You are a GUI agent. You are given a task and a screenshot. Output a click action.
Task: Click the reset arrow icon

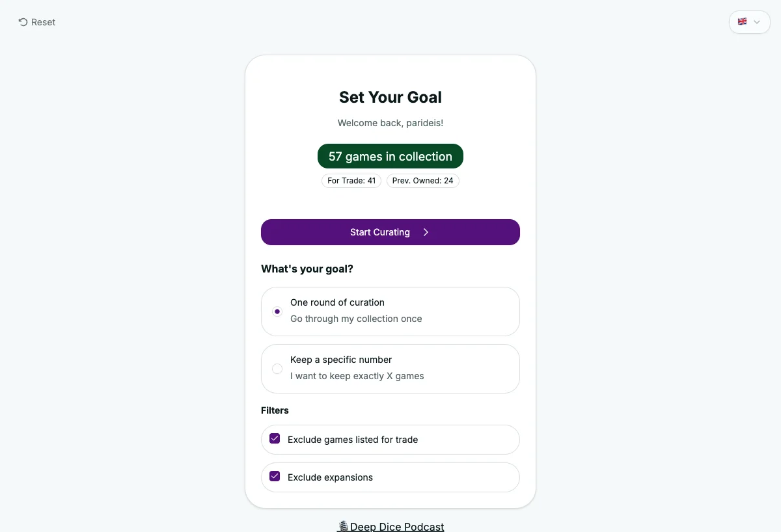click(21, 21)
